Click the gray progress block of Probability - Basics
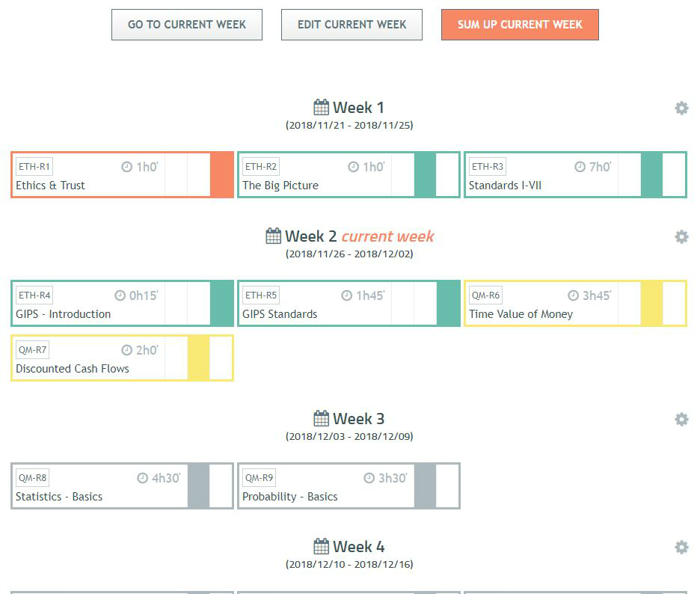The width and height of the screenshot is (700, 594). pyautogui.click(x=425, y=486)
